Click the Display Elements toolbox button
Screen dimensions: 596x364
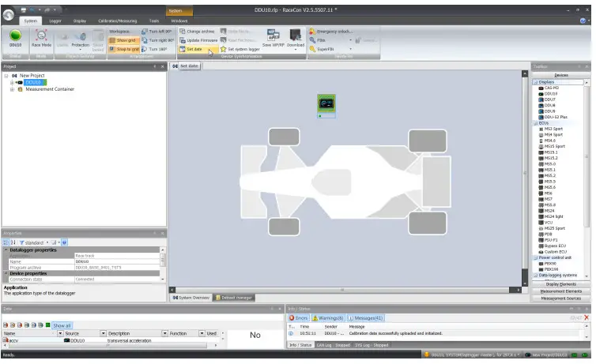[x=560, y=284]
